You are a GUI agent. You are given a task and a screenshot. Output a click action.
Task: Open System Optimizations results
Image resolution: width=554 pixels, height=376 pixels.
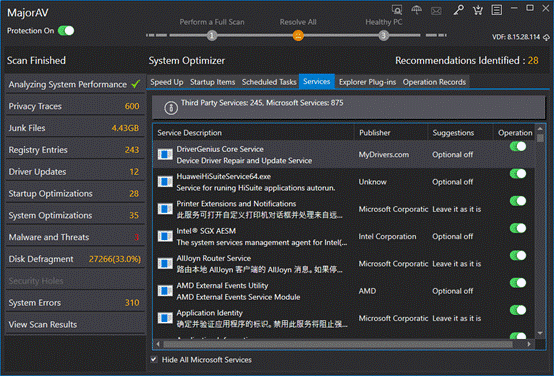pyautogui.click(x=75, y=215)
